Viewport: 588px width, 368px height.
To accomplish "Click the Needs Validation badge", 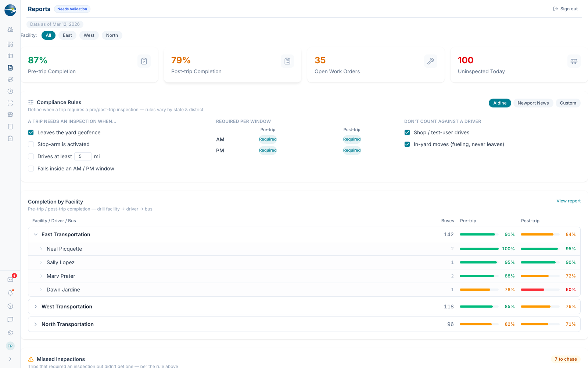I will 72,9.
